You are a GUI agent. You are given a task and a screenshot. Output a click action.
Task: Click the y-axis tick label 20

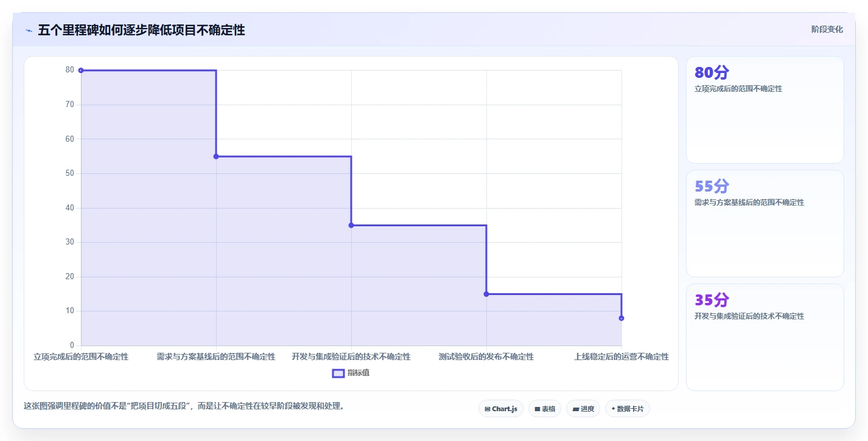70,276
